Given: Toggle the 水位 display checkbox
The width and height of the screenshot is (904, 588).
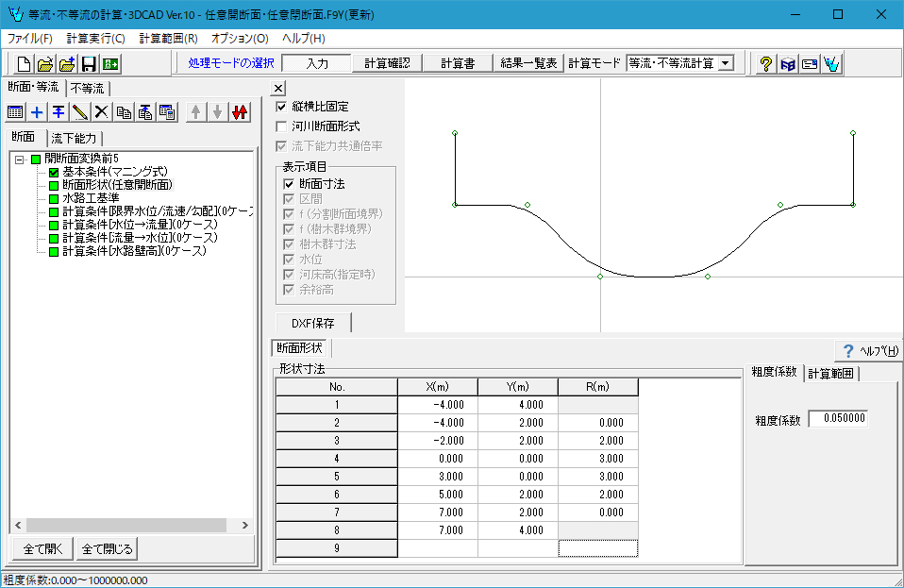Looking at the screenshot, I should pos(289,260).
